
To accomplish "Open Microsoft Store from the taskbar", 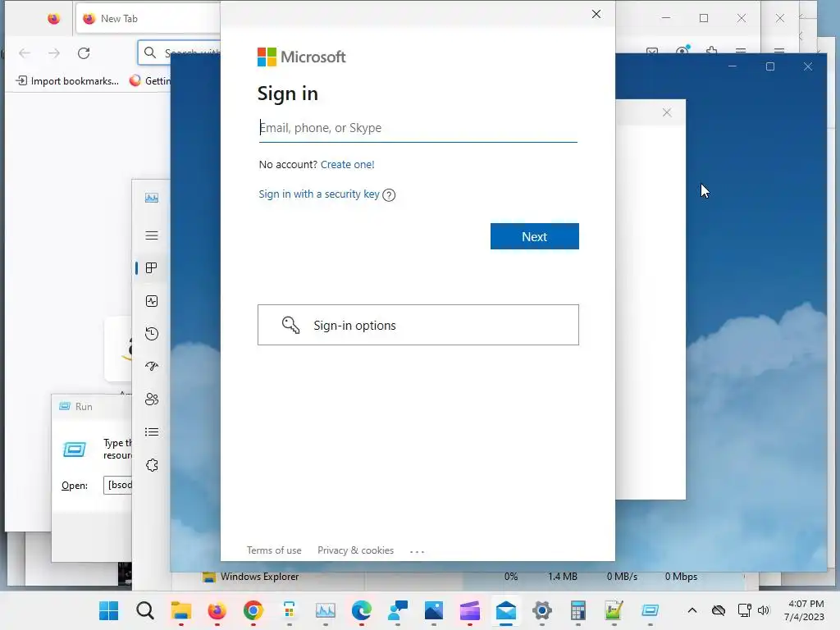I will coord(290,610).
